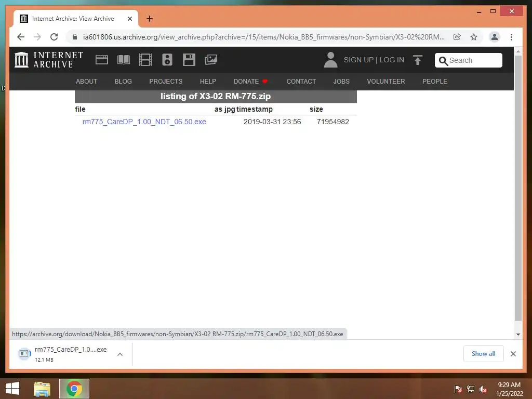
Task: Click listing of X3-02 RM-775.zip header
Action: coord(216,96)
